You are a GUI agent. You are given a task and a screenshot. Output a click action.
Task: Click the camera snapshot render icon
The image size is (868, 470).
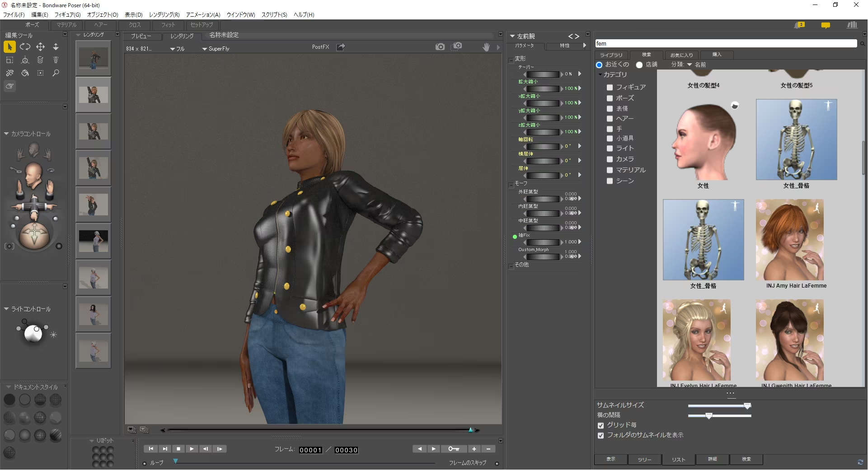tap(440, 47)
